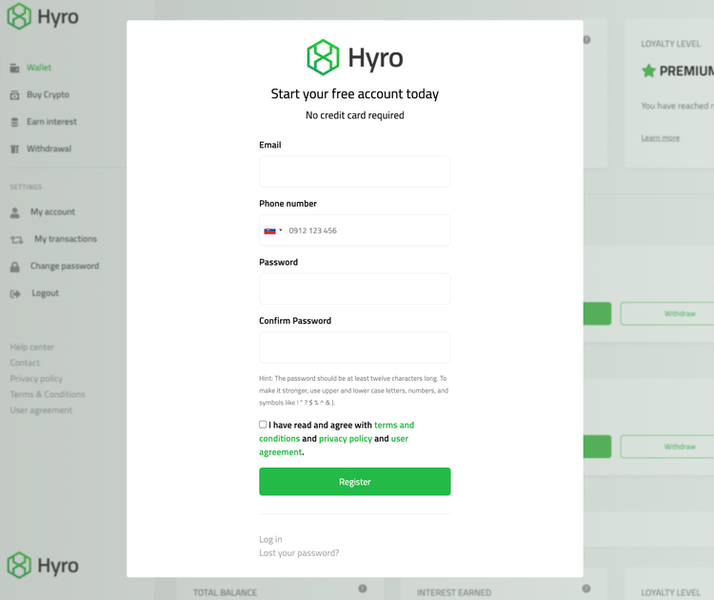Click the Hyro logo in the registration modal
This screenshot has height=600, width=714.
354,57
